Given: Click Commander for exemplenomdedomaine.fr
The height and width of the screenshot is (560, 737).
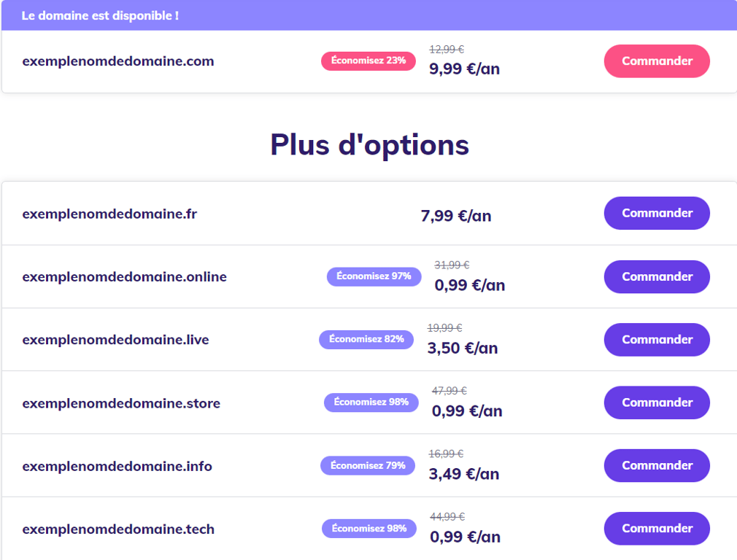Looking at the screenshot, I should pos(656,213).
